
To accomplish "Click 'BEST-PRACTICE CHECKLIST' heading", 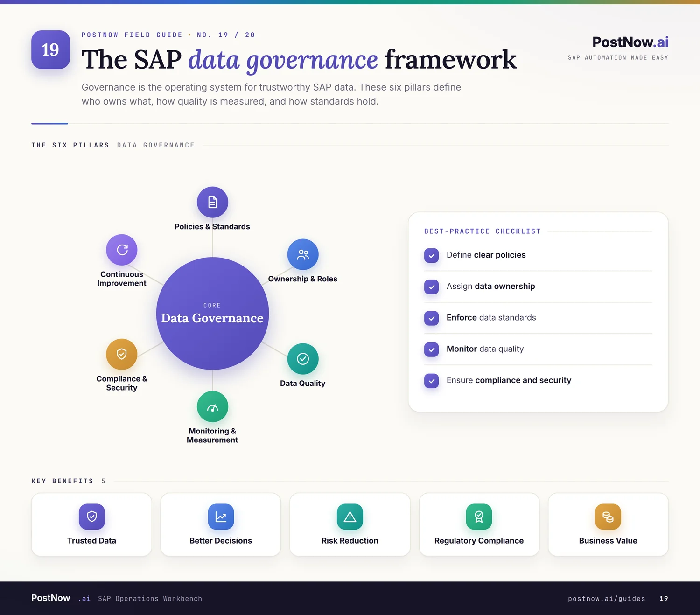I will pos(483,231).
